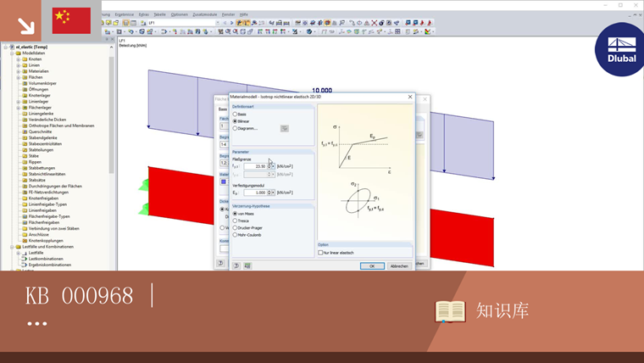Open the Extras menu
The image size is (644, 363).
coord(144,14)
